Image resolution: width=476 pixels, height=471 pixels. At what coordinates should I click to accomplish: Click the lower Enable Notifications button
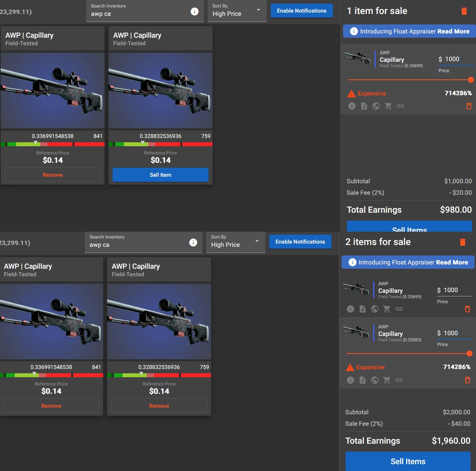[x=300, y=242]
